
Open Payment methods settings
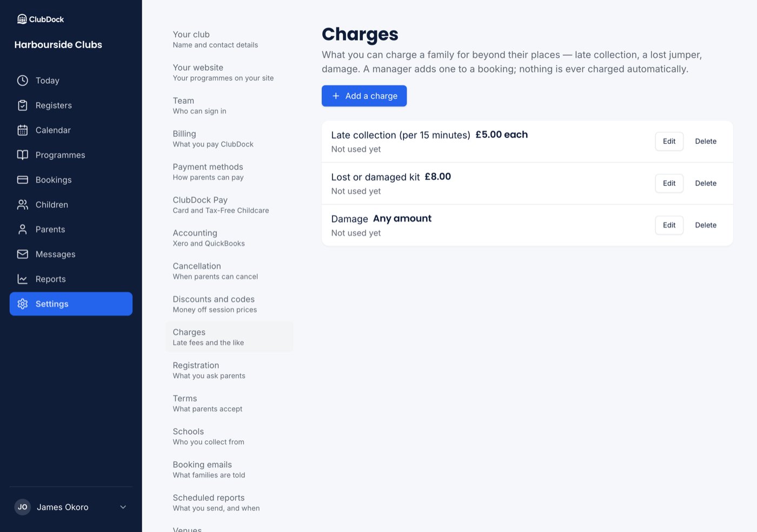pyautogui.click(x=229, y=172)
